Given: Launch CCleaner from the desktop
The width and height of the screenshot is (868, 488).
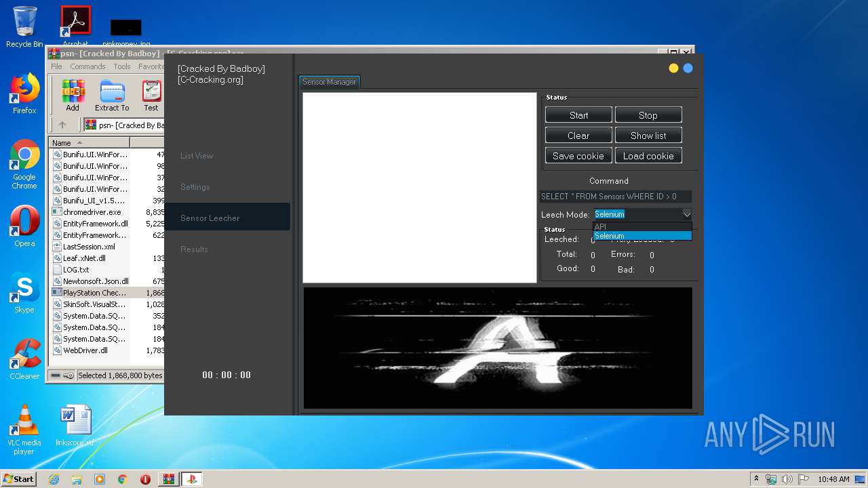Looking at the screenshot, I should tap(24, 359).
